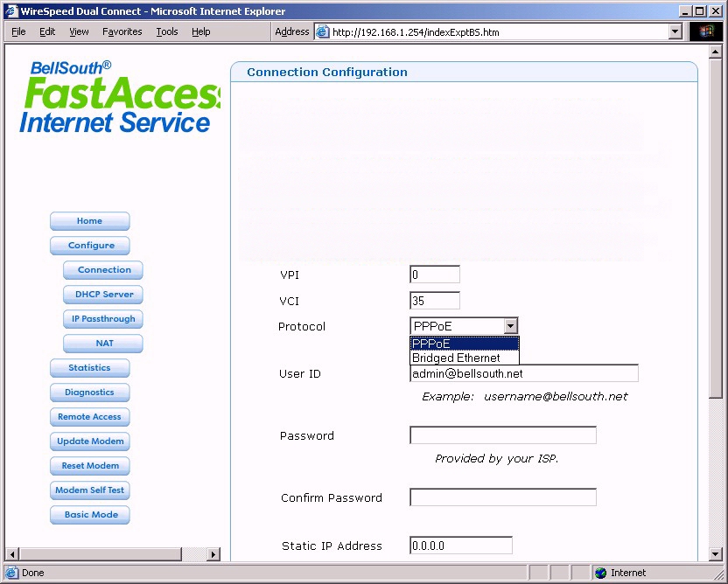Click the VCI input field
The image size is (728, 584).
pos(435,301)
